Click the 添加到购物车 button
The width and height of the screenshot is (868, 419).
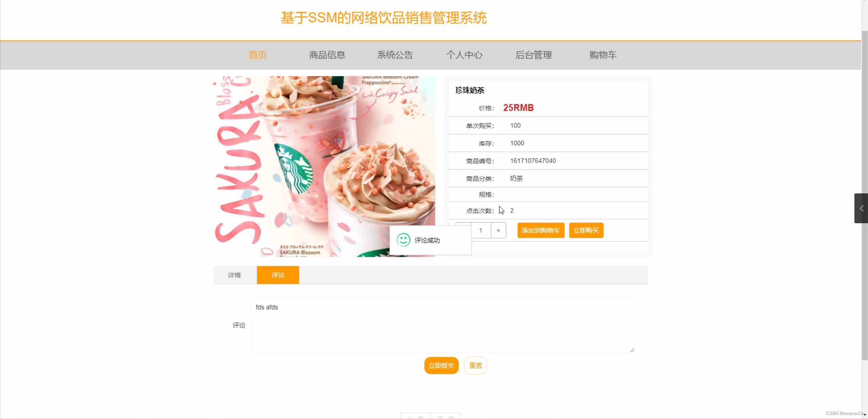pyautogui.click(x=541, y=230)
